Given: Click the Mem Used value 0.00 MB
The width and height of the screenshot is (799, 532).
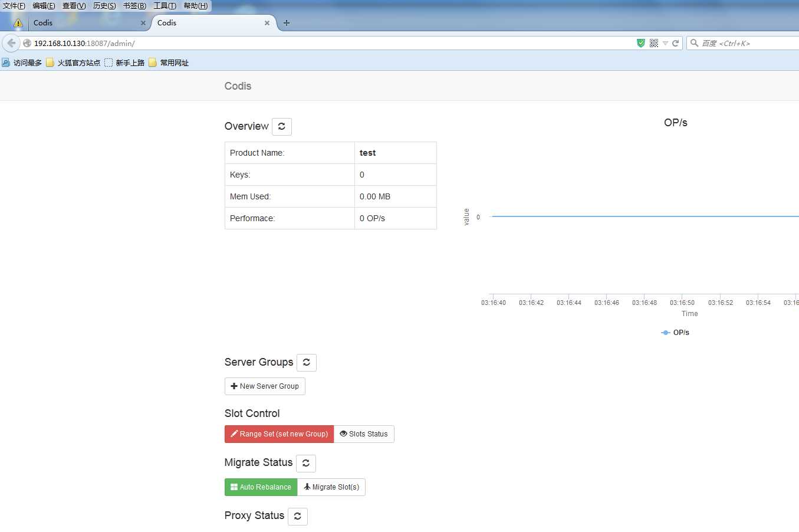Looking at the screenshot, I should (375, 196).
